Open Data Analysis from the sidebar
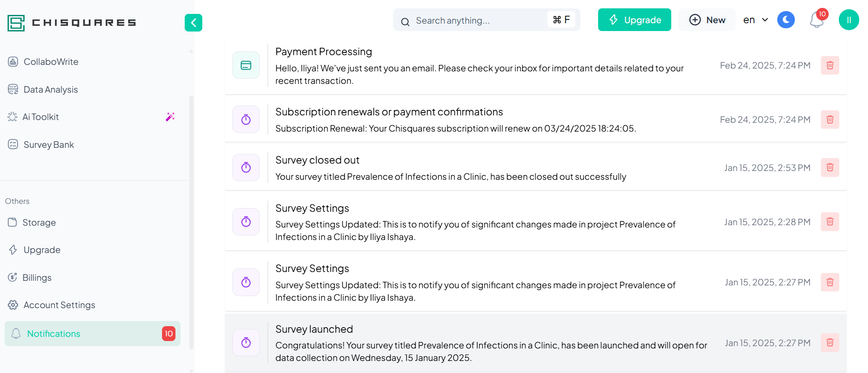The width and height of the screenshot is (868, 373). (x=50, y=89)
